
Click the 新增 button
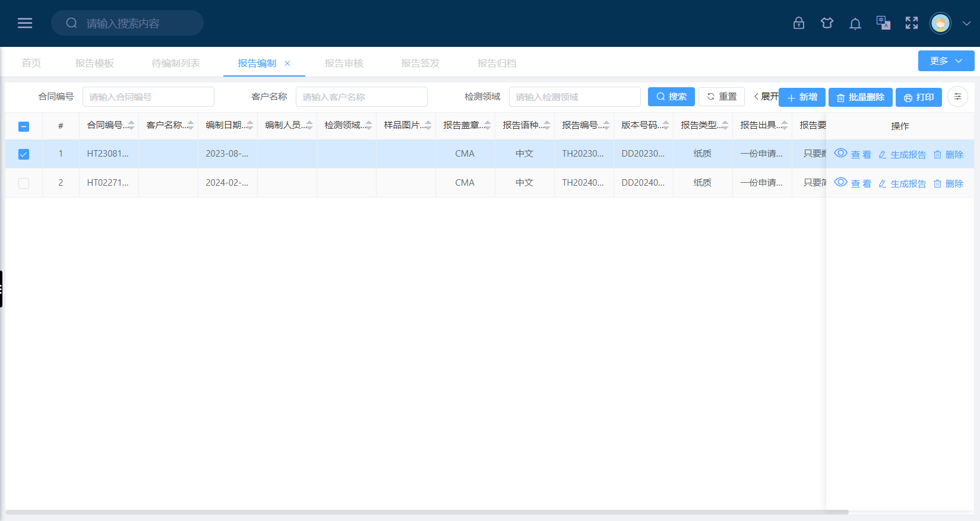[802, 97]
